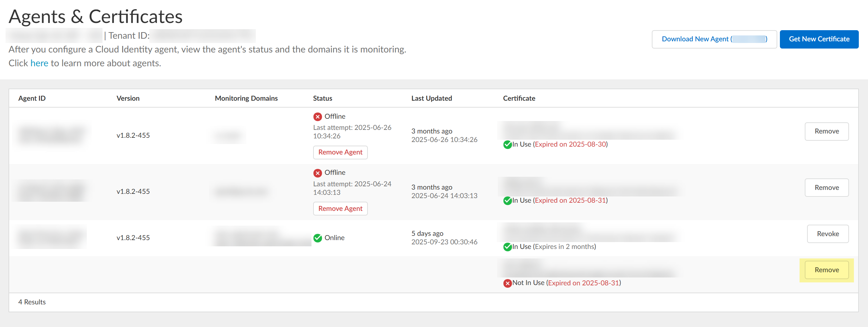Click the red Offline icon in first row
The width and height of the screenshot is (868, 327).
tap(317, 117)
